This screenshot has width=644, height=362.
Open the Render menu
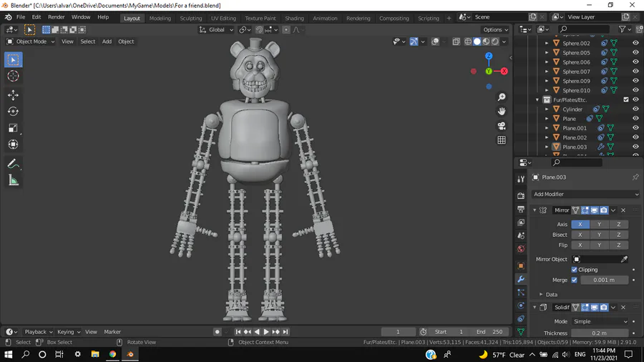(56, 17)
